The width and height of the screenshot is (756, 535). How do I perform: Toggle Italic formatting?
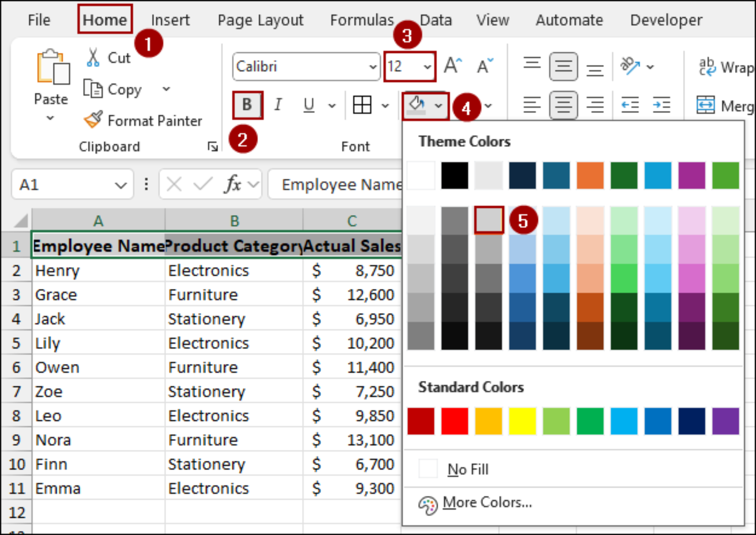tap(278, 105)
